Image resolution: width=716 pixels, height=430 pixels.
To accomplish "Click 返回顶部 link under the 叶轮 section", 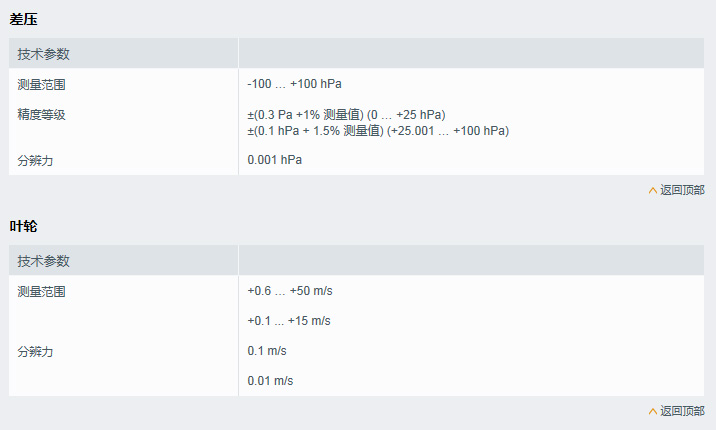I will click(x=682, y=411).
